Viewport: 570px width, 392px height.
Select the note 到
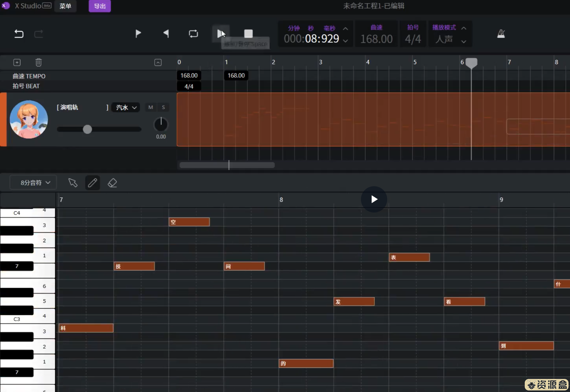click(526, 346)
